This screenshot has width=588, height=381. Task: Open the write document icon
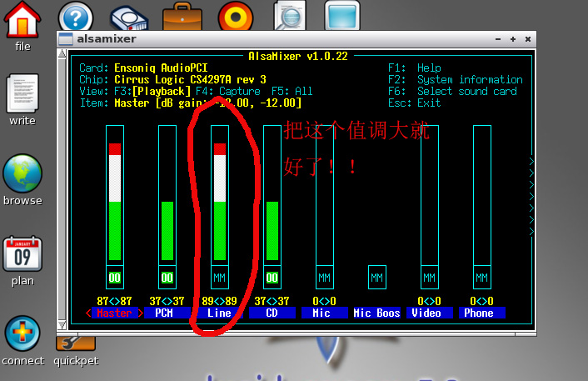[x=22, y=94]
